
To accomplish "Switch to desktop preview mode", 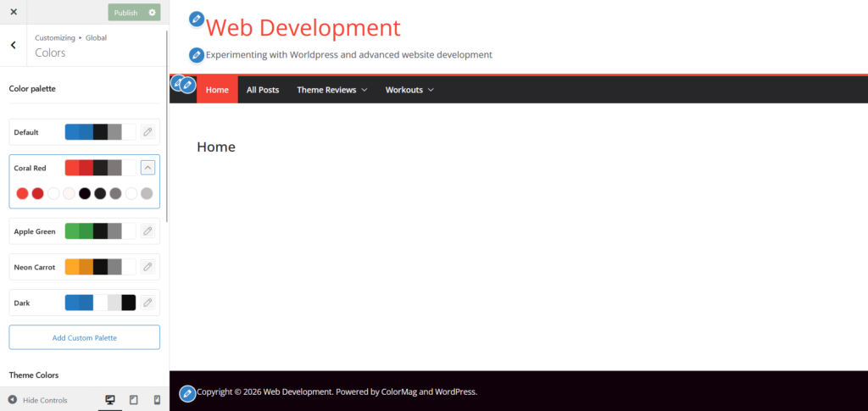I will coord(109,400).
